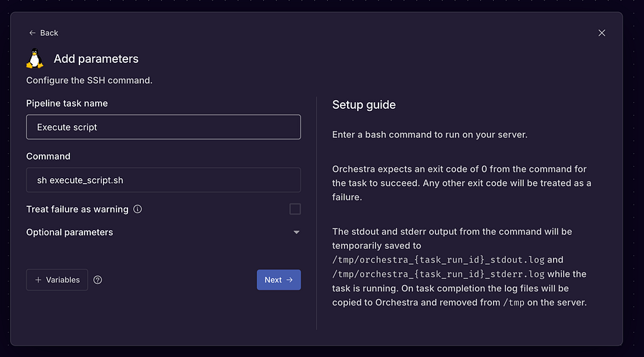
Task: Go back via the Back link
Action: [x=44, y=33]
